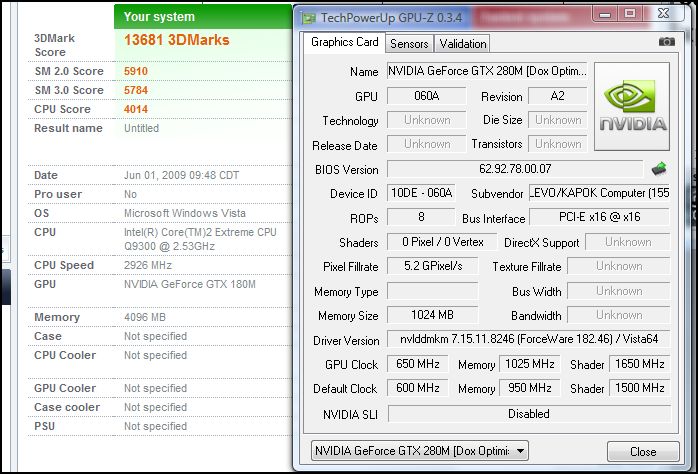Click GPU Clock value 650 MHz
The image size is (698, 474).
(418, 364)
